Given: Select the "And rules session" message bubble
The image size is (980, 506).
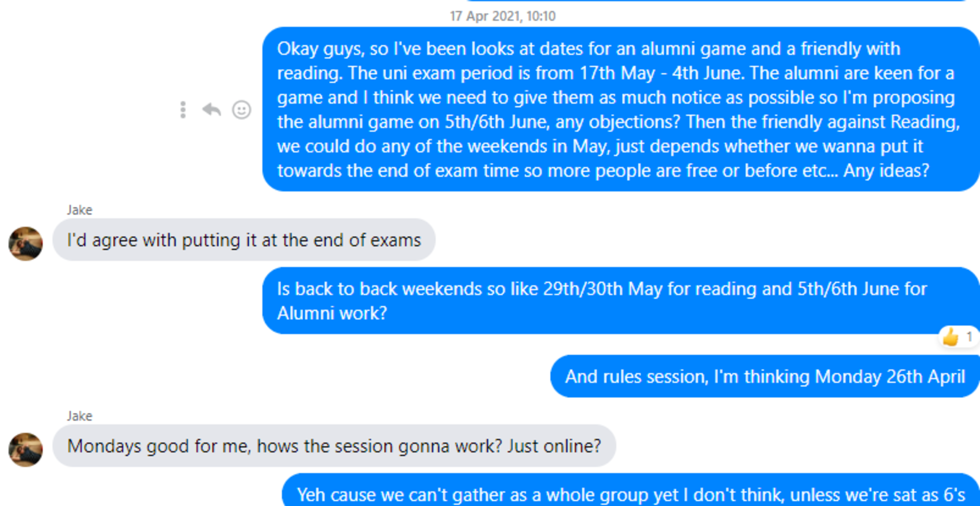Looking at the screenshot, I should 765,376.
